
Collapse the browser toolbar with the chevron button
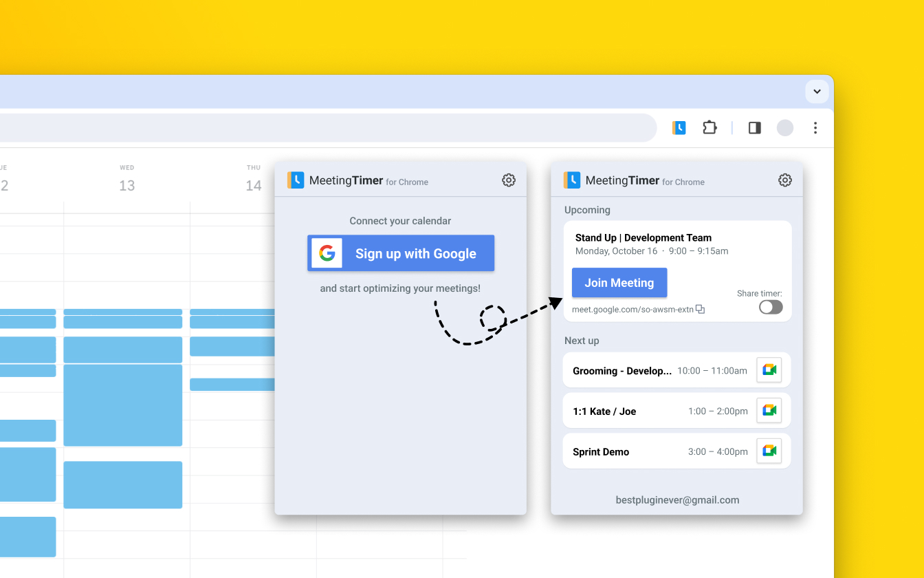point(817,91)
